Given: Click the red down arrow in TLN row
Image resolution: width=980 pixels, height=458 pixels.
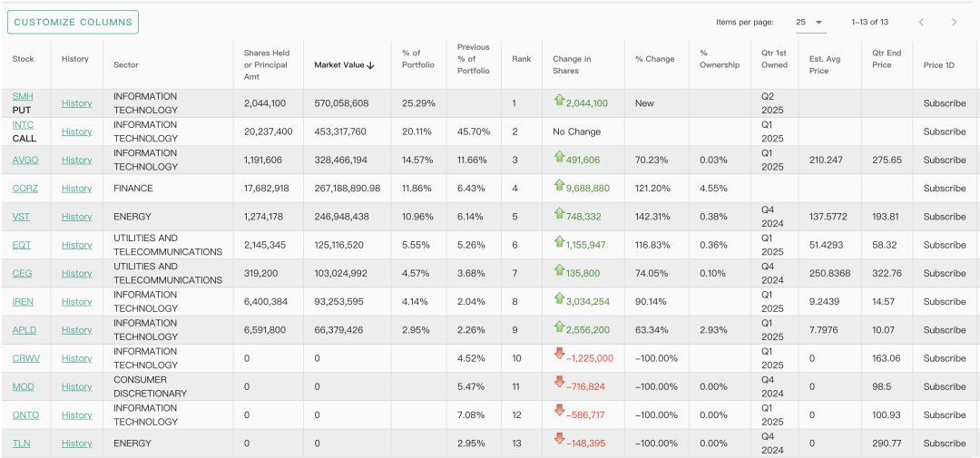Looking at the screenshot, I should coord(559,440).
